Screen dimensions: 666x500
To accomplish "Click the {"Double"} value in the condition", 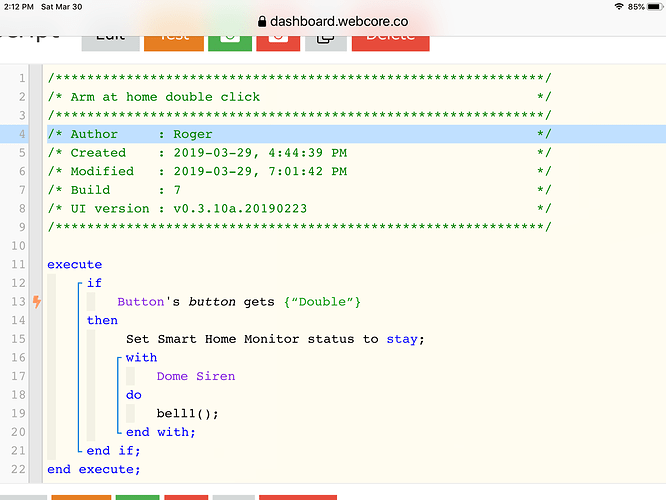I will coord(322,302).
